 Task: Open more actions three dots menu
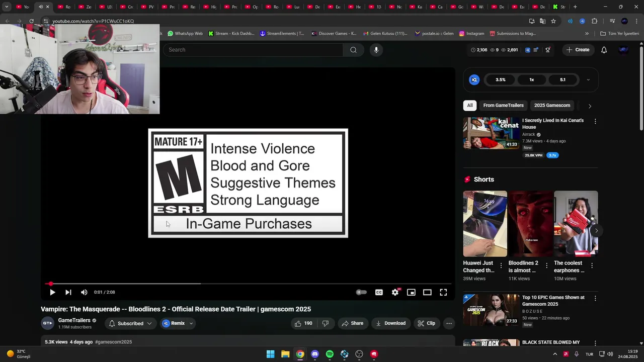click(x=449, y=323)
